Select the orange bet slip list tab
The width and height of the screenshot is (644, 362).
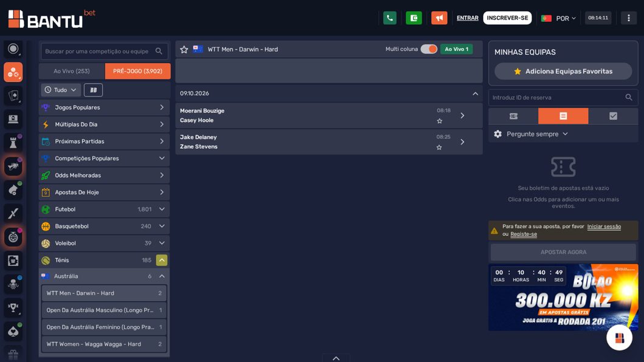[x=563, y=116]
